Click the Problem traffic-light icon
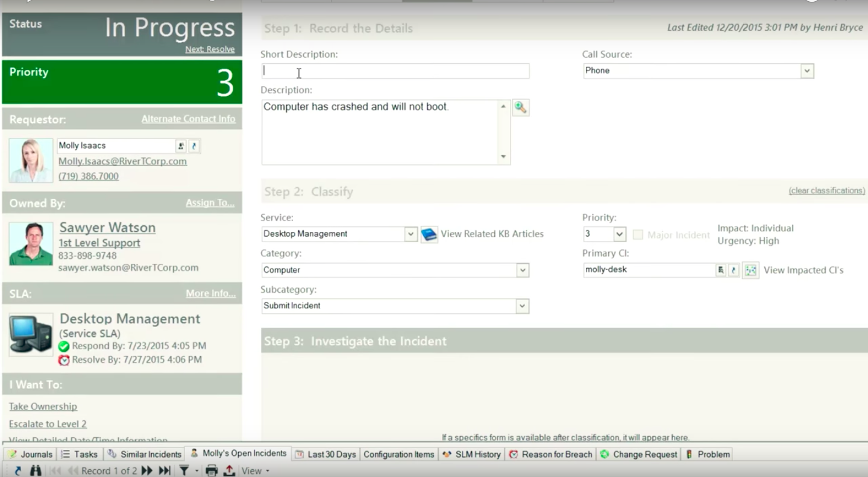Image resolution: width=868 pixels, height=477 pixels. pyautogui.click(x=688, y=454)
